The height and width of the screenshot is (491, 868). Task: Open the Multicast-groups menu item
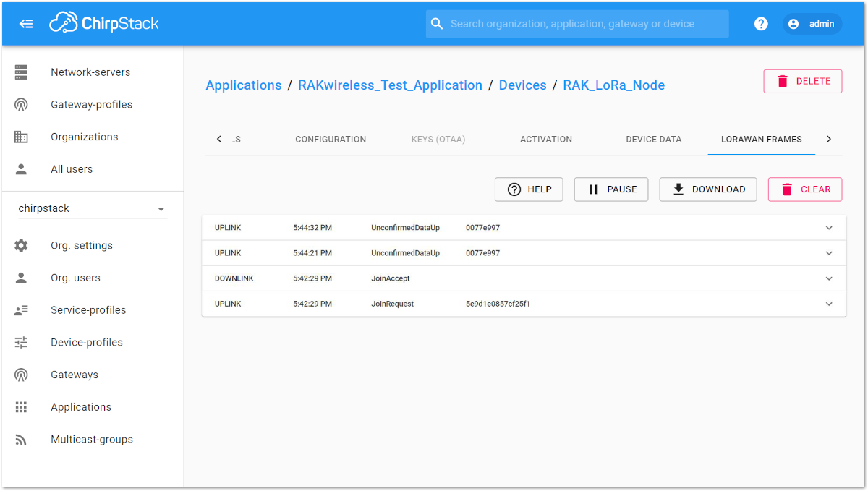coord(93,440)
